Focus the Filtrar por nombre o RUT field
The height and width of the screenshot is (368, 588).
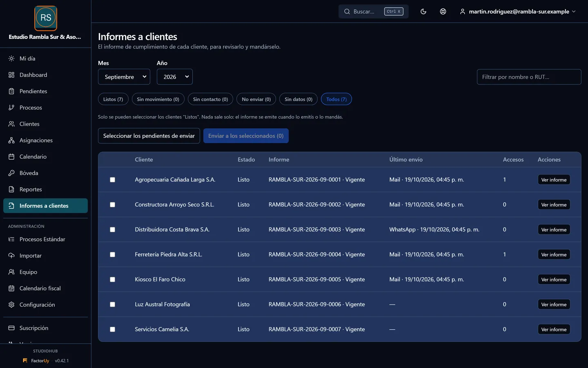[x=529, y=77]
